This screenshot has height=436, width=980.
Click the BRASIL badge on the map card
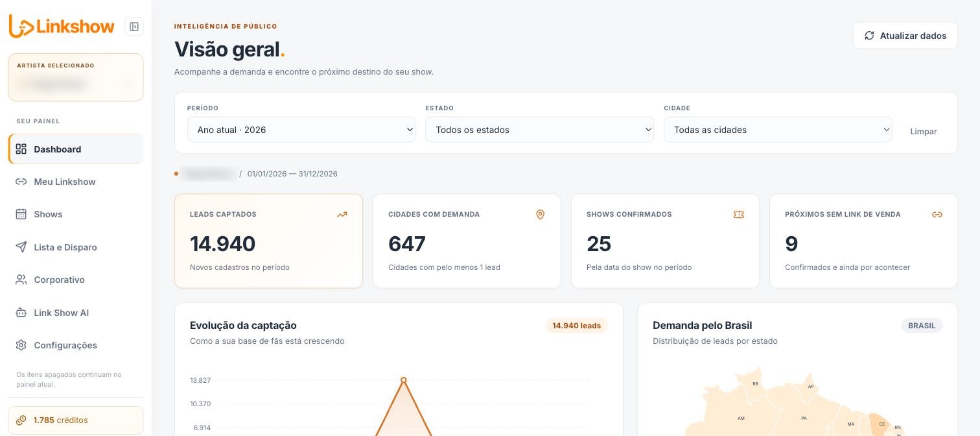click(x=922, y=326)
